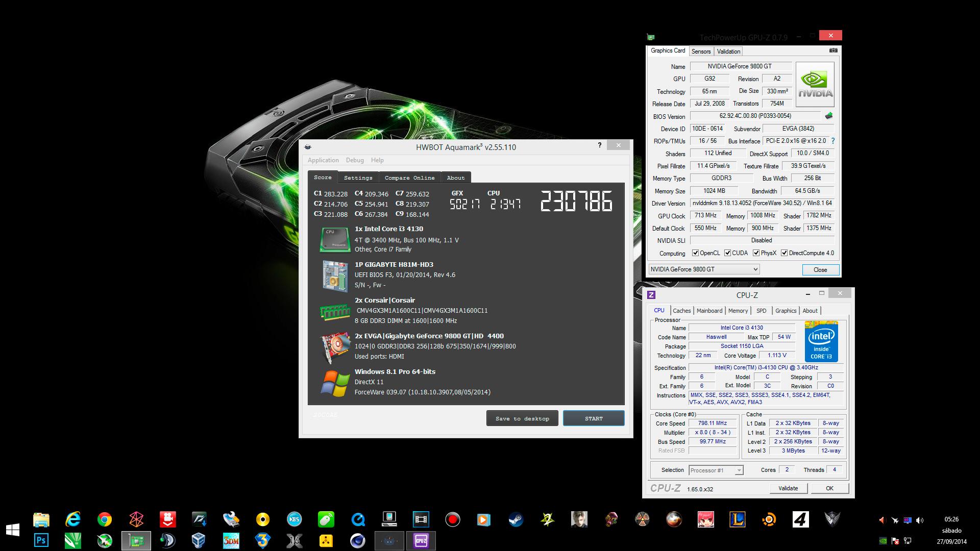Click the GPU-Z BIOS Version field
This screenshot has width=980, height=551.
point(755,116)
